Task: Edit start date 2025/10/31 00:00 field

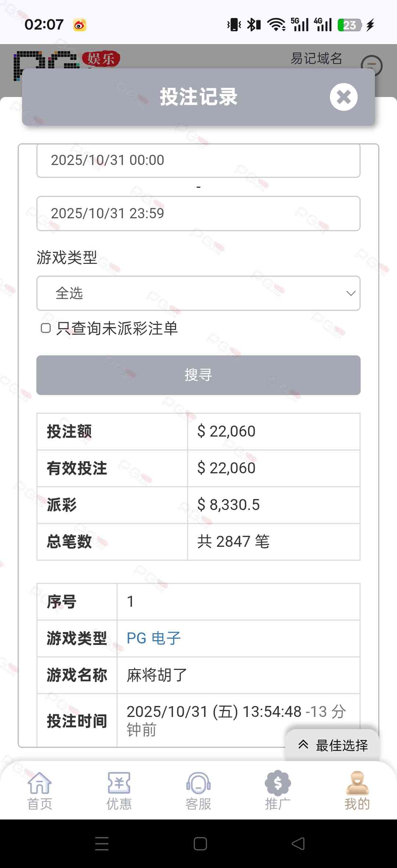Action: 198,161
